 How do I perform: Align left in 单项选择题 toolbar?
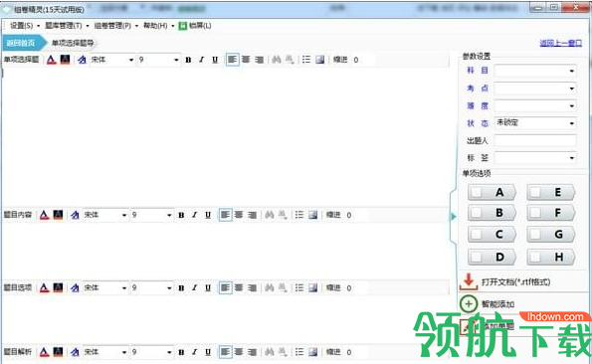click(232, 60)
